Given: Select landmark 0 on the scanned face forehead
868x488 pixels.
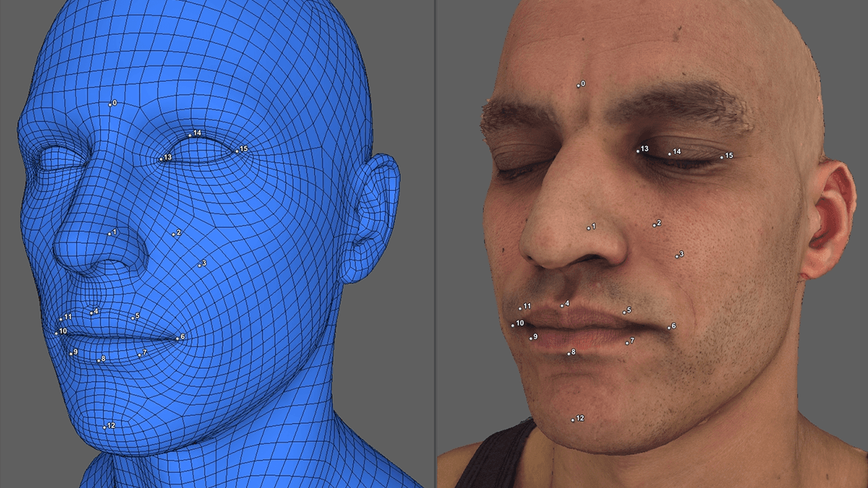Looking at the screenshot, I should pyautogui.click(x=579, y=86).
